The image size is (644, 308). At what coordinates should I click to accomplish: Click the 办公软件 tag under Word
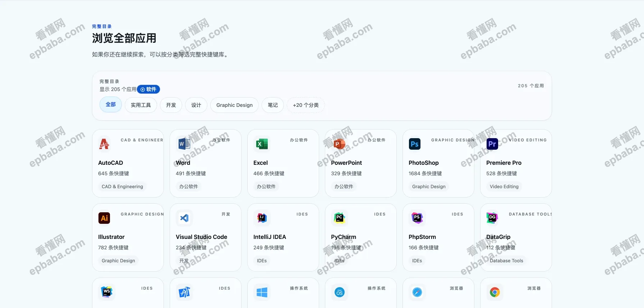[x=189, y=186]
